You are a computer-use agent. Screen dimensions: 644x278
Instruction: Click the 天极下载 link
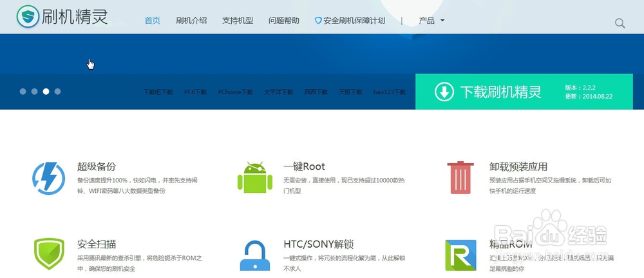(350, 92)
